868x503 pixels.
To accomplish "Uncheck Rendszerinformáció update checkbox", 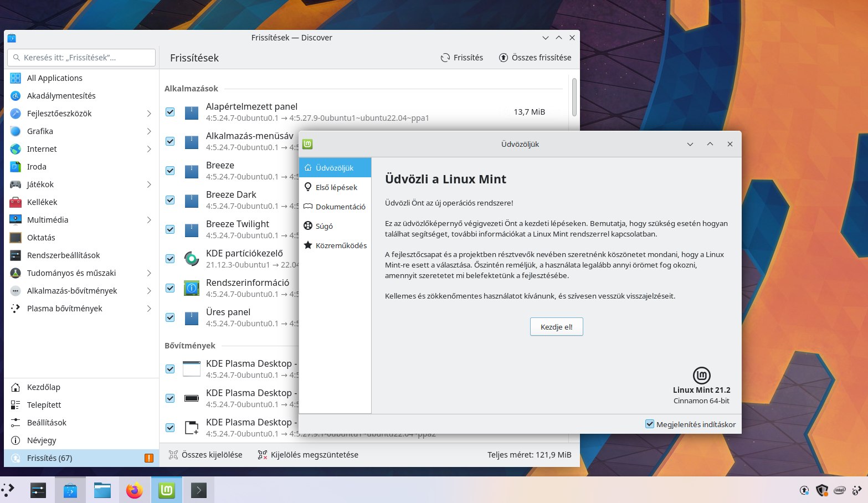I will point(170,288).
